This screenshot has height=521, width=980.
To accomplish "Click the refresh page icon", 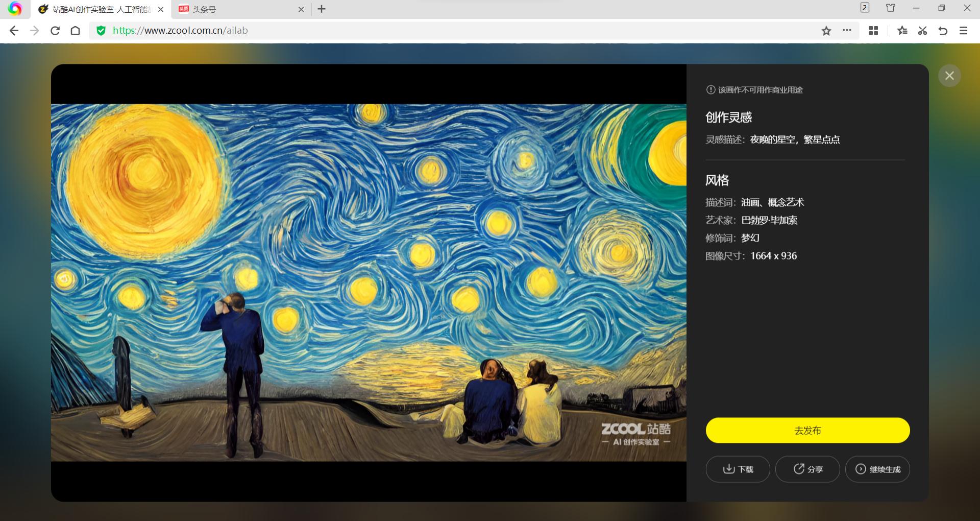I will point(55,31).
